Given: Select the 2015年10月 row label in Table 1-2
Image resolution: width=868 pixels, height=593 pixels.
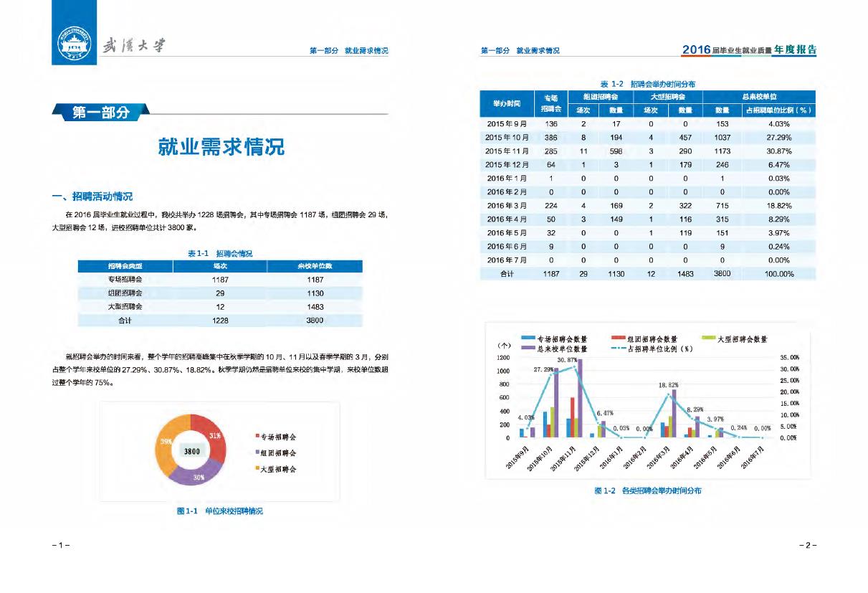Looking at the screenshot, I should pyautogui.click(x=507, y=137).
